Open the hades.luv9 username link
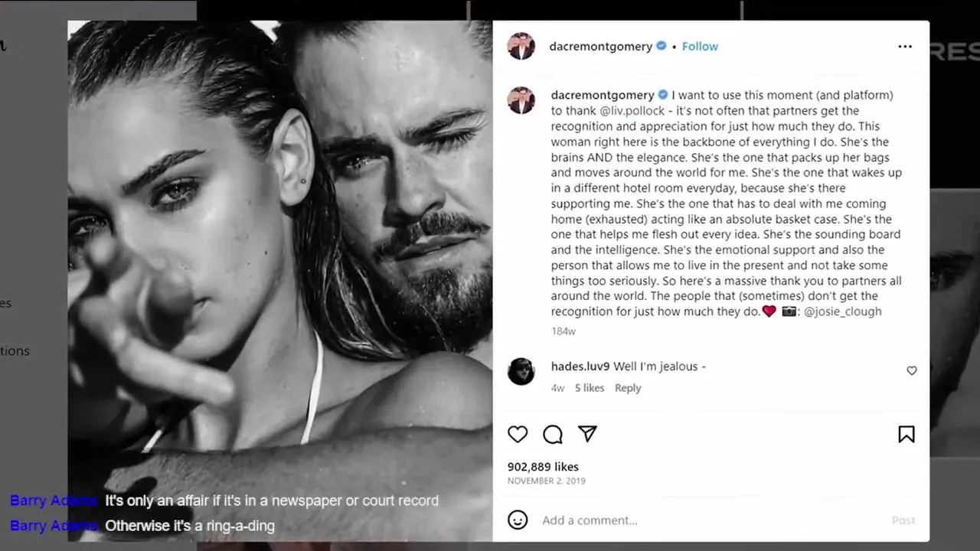This screenshot has width=980, height=551. [580, 367]
